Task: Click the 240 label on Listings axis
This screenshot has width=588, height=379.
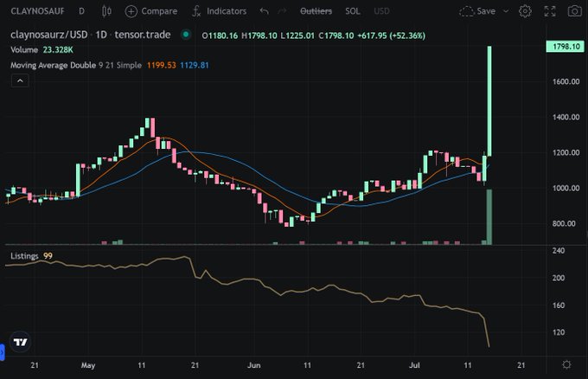Action: tap(559, 251)
